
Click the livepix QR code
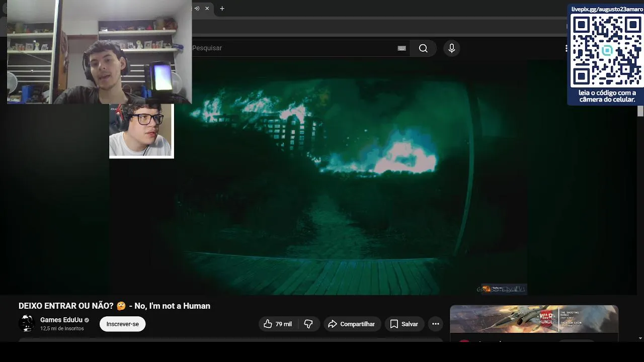click(x=606, y=50)
